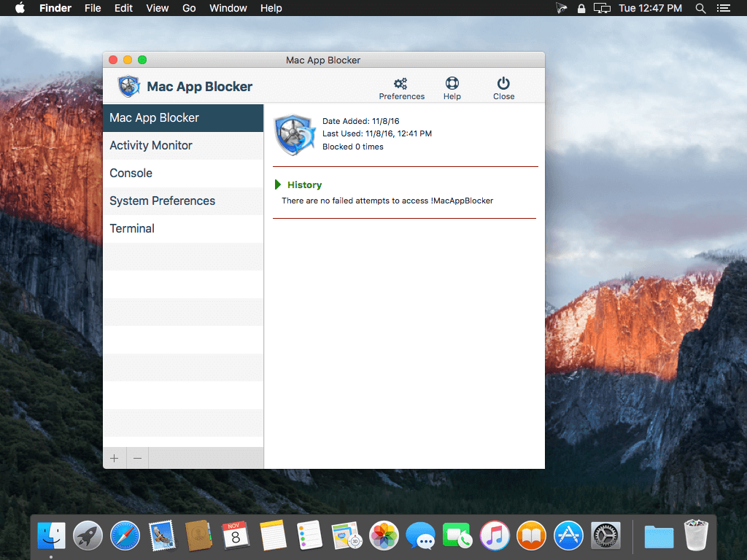Select System Preferences in the app list
The height and width of the screenshot is (560, 747).
[x=183, y=201]
